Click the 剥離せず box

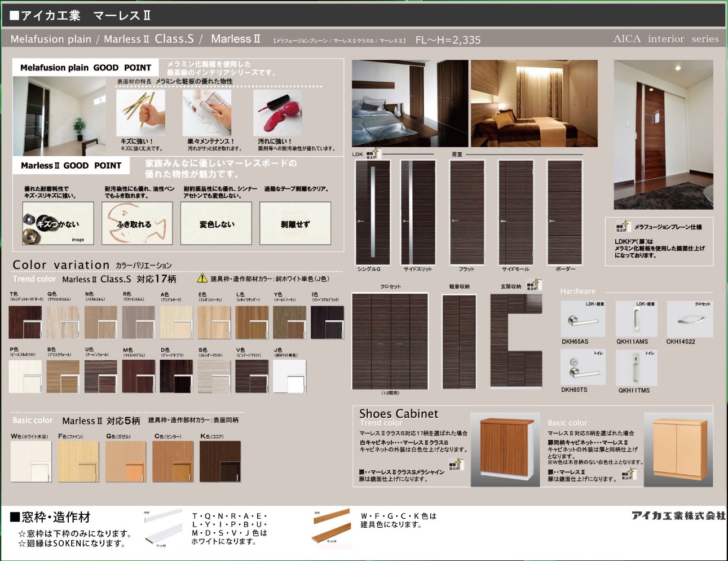pyautogui.click(x=295, y=223)
